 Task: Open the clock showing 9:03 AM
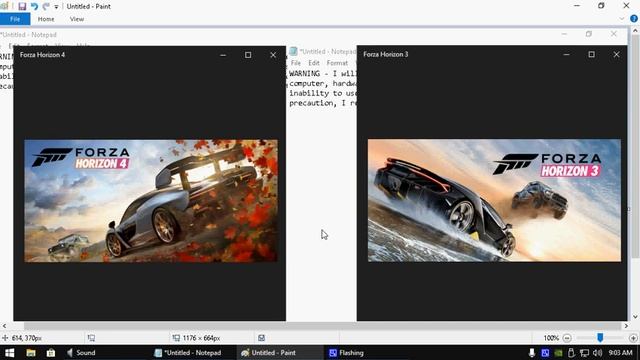coord(620,353)
